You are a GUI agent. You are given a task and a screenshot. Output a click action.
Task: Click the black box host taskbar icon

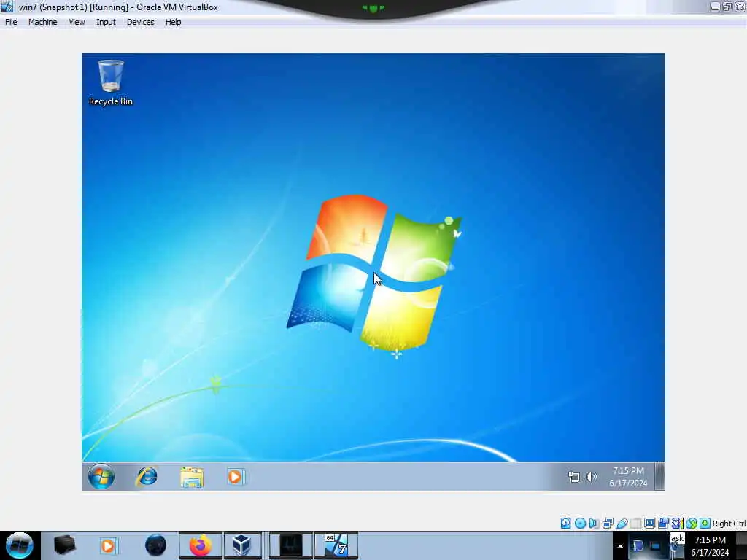(x=64, y=545)
